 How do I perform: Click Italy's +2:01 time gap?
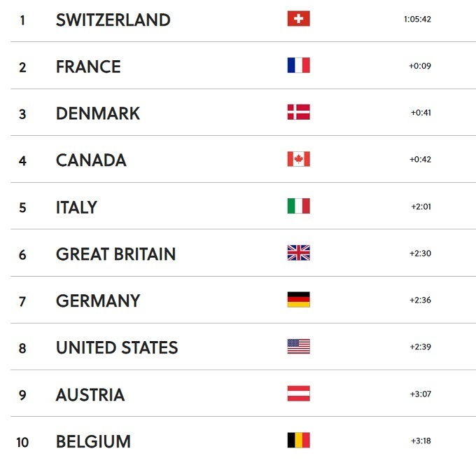click(x=421, y=207)
